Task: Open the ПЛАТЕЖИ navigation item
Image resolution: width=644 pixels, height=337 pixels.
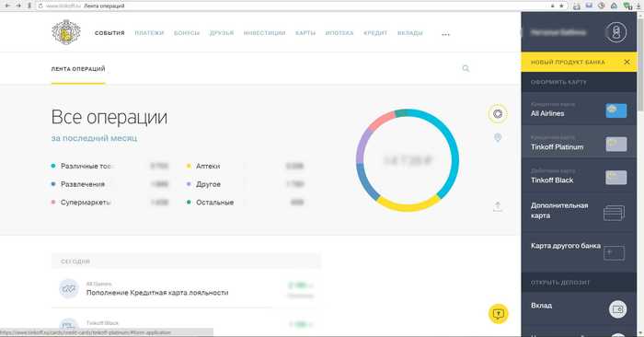Action: pyautogui.click(x=149, y=33)
